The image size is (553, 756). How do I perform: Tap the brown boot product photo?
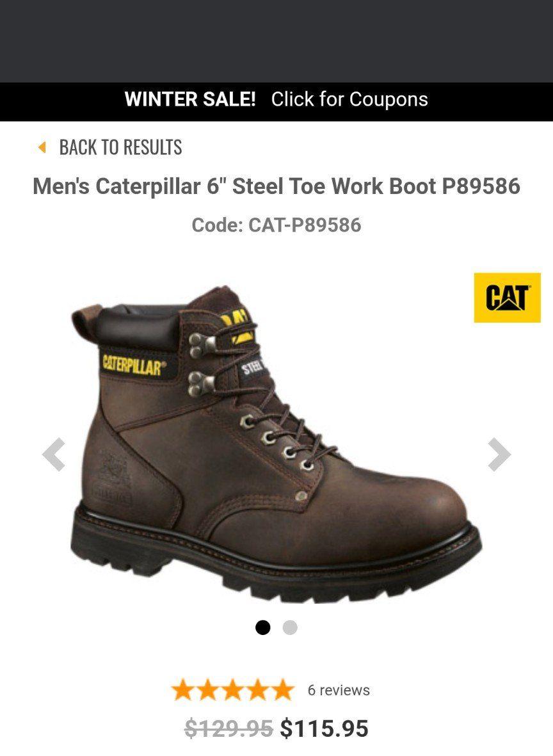point(276,444)
